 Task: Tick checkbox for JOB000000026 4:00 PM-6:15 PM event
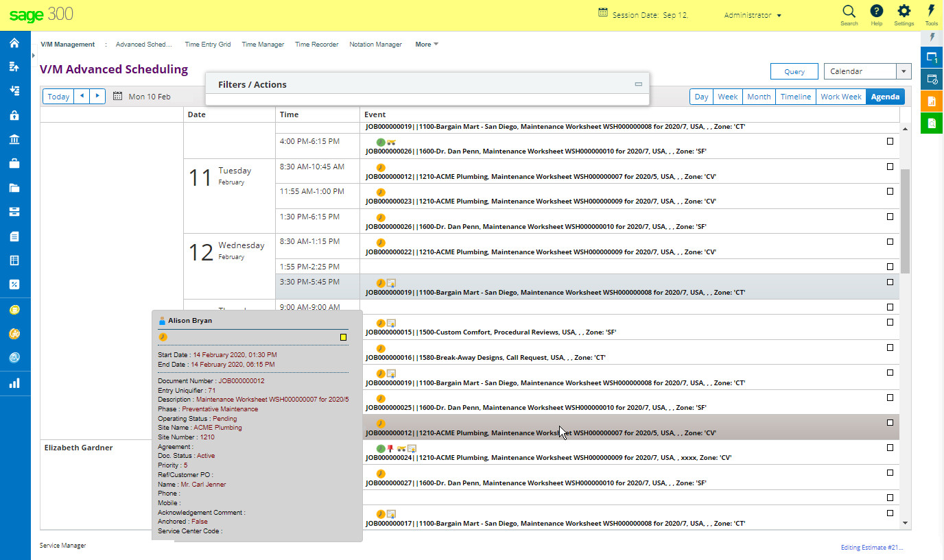890,141
